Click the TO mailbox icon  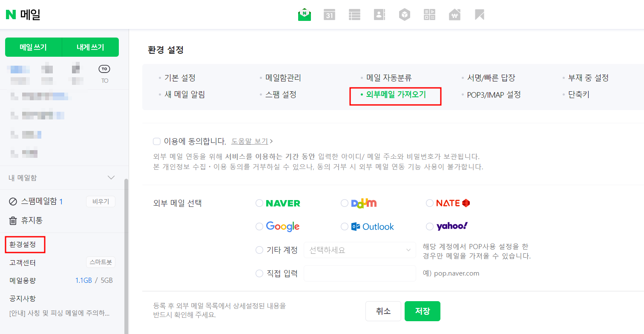pyautogui.click(x=104, y=69)
